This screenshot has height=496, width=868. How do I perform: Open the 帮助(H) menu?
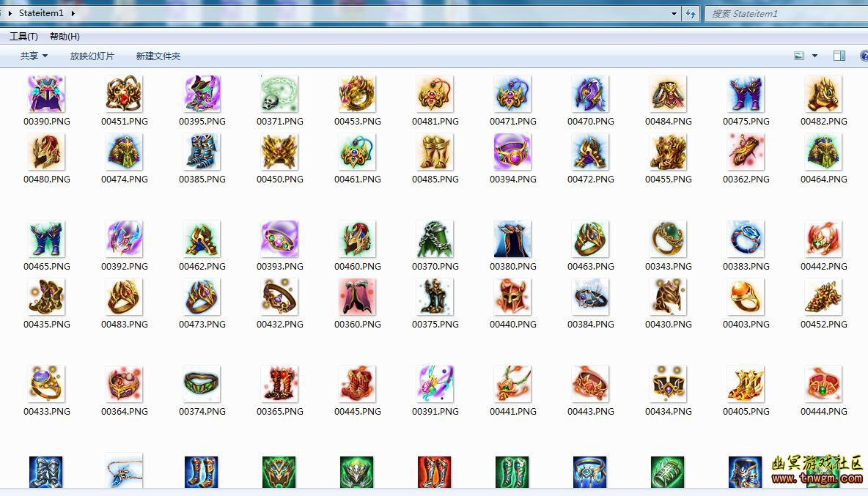pyautogui.click(x=65, y=37)
